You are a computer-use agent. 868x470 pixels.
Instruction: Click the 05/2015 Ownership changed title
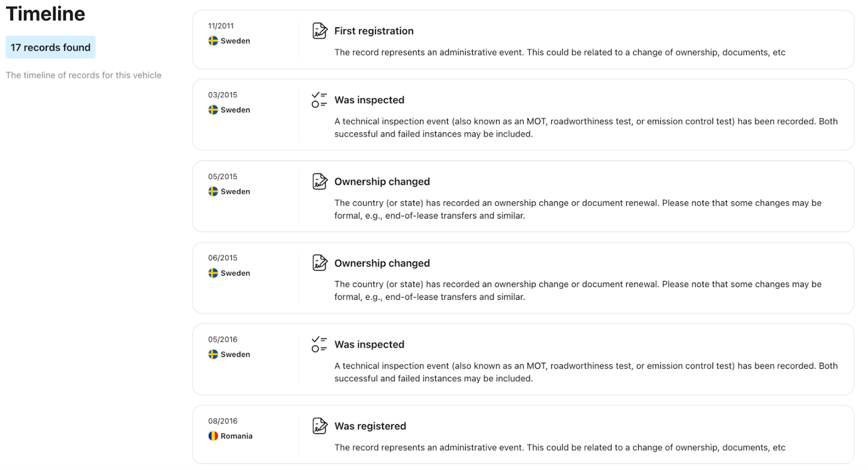[x=382, y=181]
